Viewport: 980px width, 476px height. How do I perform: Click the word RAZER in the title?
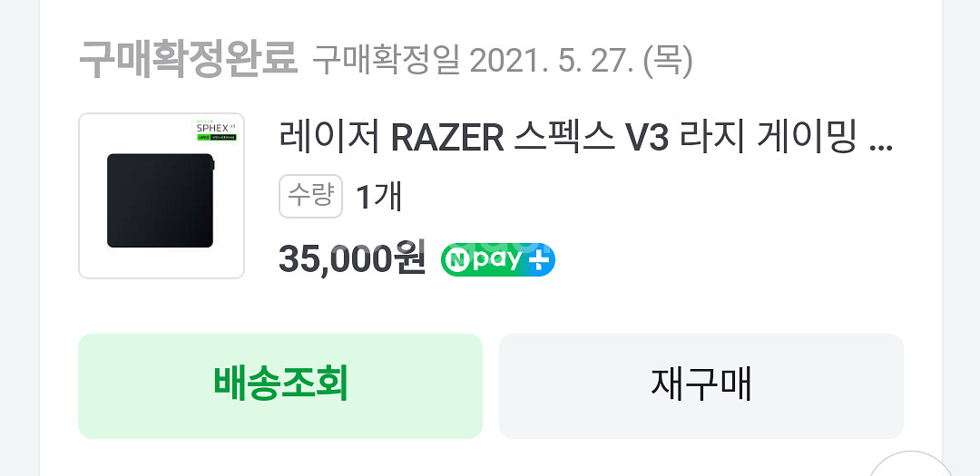click(446, 140)
